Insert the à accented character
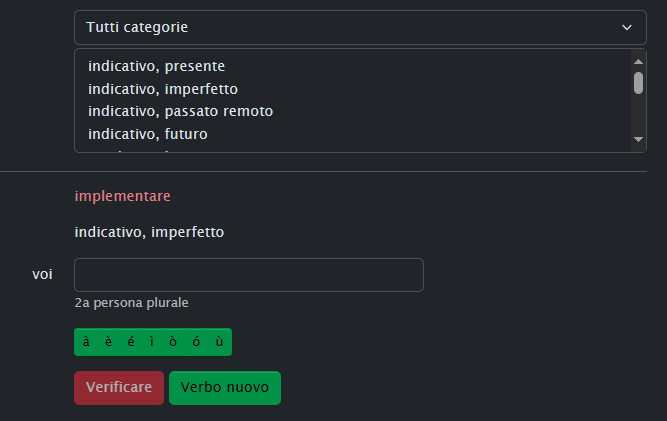 pos(86,342)
